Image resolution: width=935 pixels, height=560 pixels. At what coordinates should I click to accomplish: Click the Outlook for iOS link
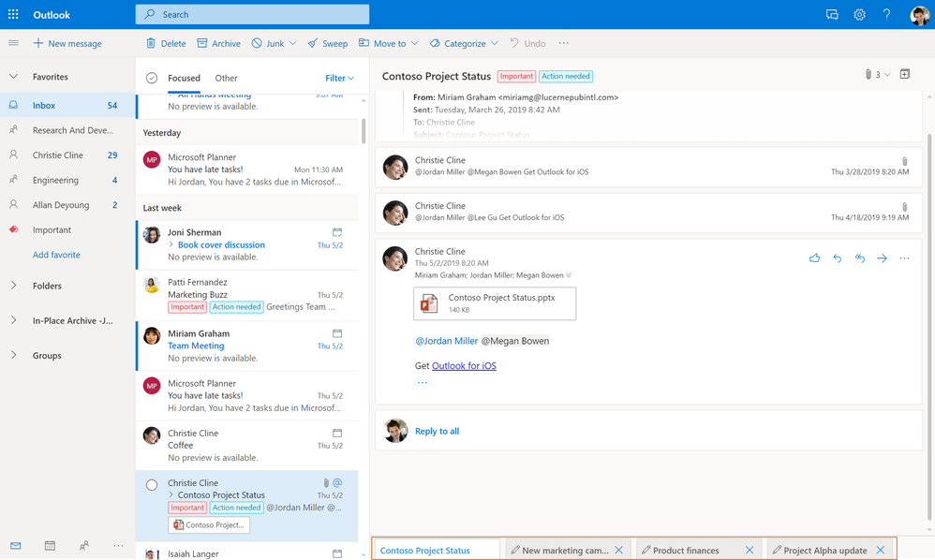point(465,365)
